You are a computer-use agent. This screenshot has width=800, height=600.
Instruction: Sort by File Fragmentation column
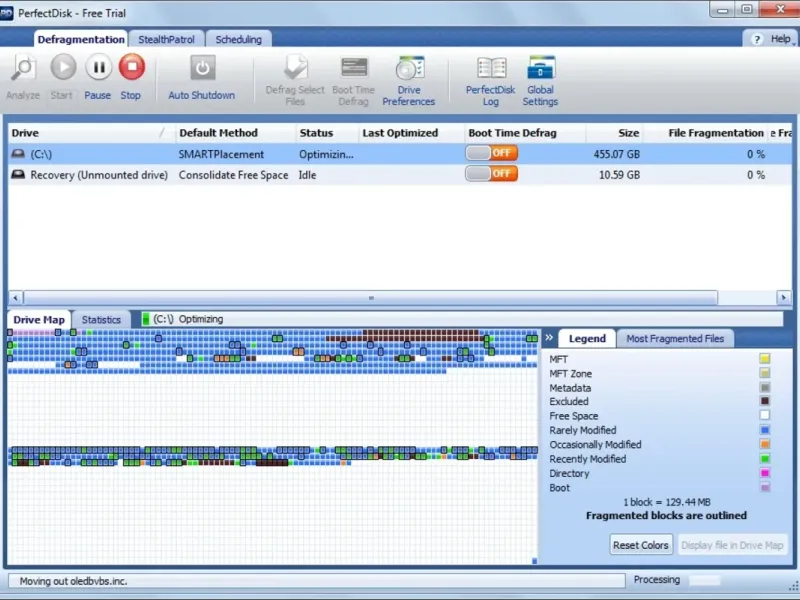point(705,133)
